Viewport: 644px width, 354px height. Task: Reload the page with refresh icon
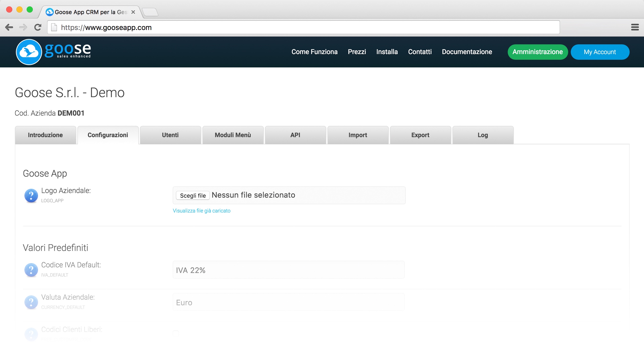coord(38,27)
